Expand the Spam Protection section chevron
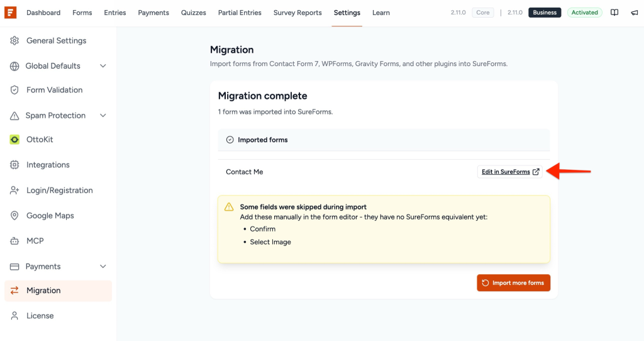644x341 pixels. click(103, 116)
